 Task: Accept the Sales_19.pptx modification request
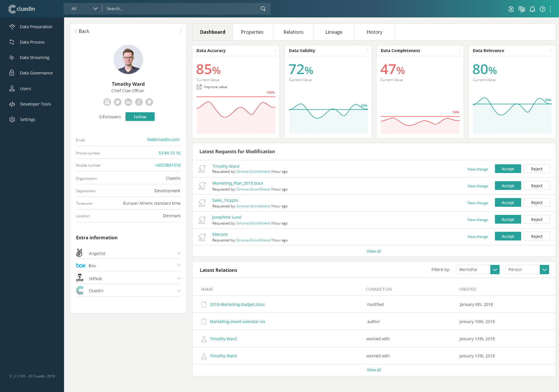pos(507,202)
